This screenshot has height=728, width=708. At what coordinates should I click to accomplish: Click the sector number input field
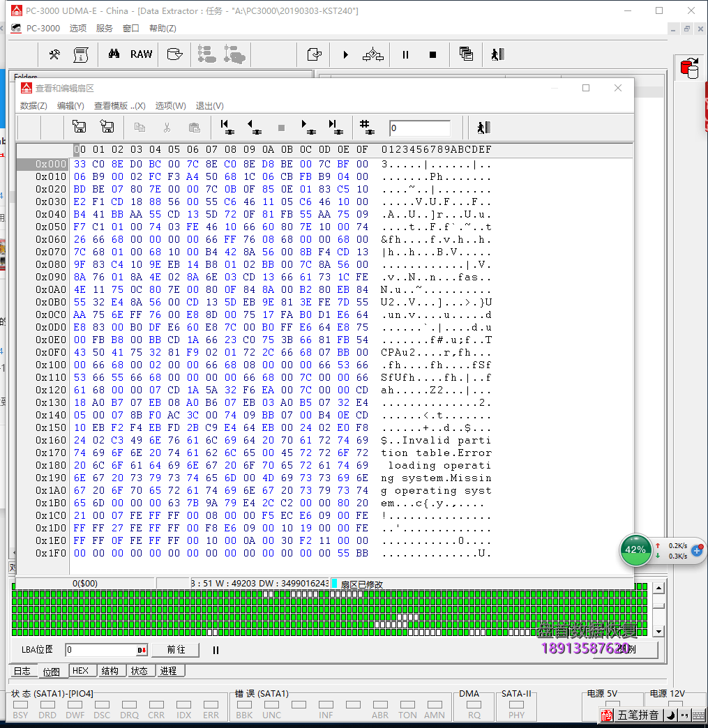(x=420, y=128)
